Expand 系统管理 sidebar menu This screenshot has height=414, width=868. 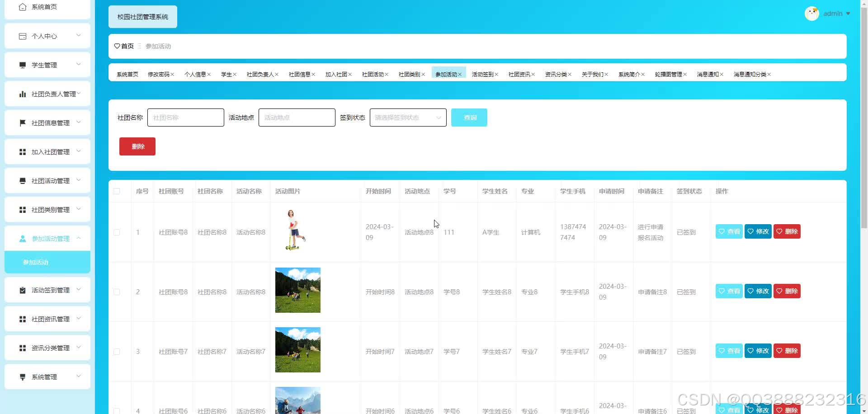coord(79,376)
